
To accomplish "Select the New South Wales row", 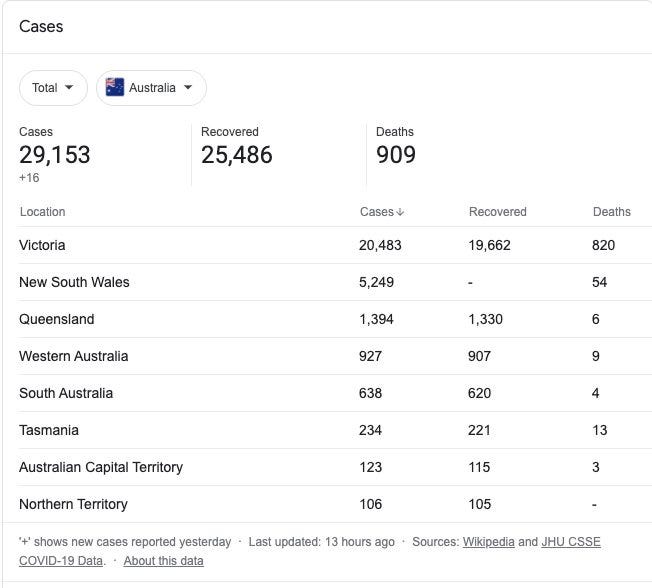I will (x=334, y=282).
